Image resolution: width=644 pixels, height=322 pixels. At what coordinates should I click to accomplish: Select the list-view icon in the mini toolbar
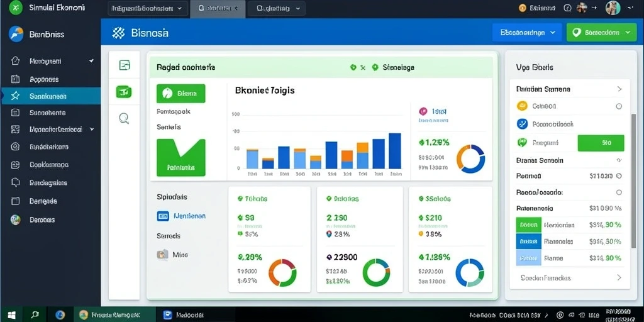tap(124, 65)
